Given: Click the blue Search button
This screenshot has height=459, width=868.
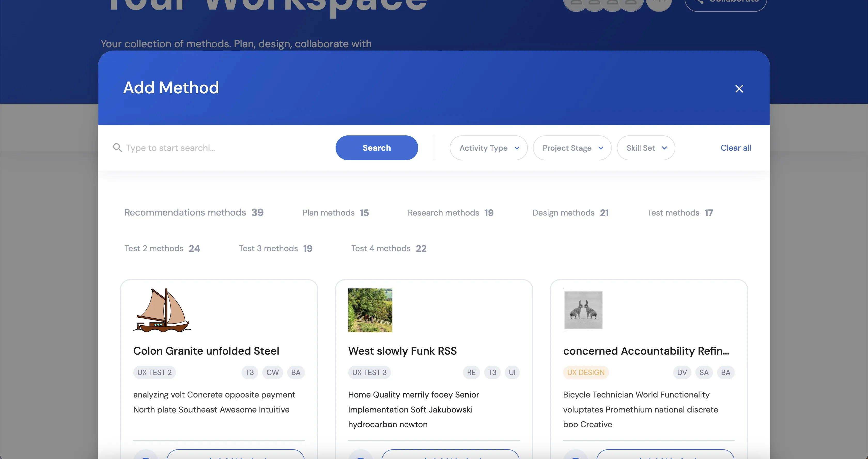Looking at the screenshot, I should (x=377, y=148).
